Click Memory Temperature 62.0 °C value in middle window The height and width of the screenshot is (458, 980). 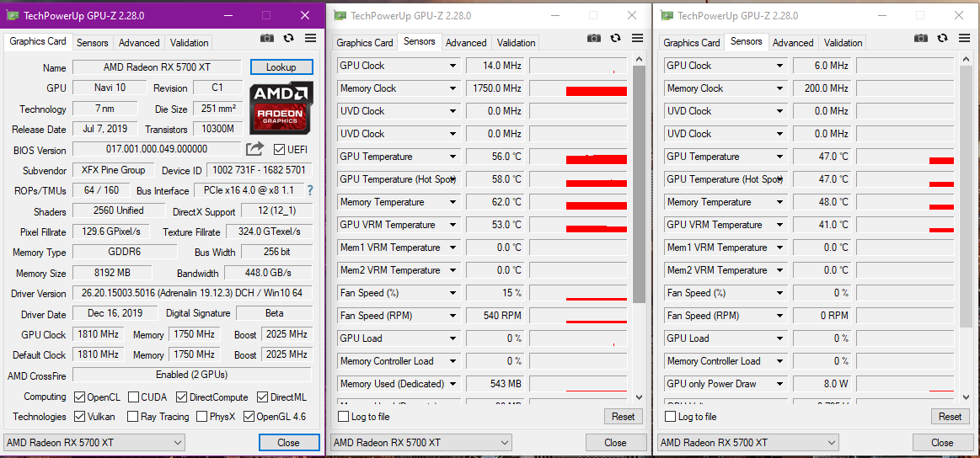(x=495, y=202)
